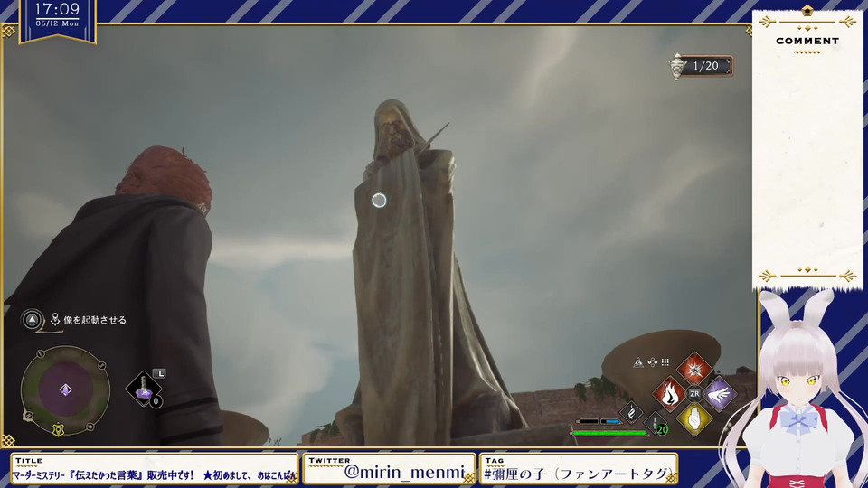Select the red explosive spell slot

tap(694, 369)
